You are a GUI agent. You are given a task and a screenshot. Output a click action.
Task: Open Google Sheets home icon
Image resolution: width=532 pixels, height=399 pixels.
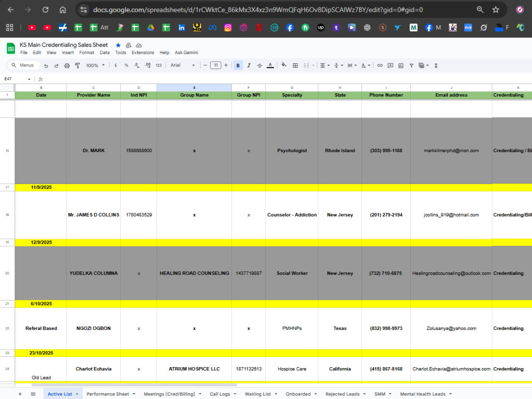(11, 48)
